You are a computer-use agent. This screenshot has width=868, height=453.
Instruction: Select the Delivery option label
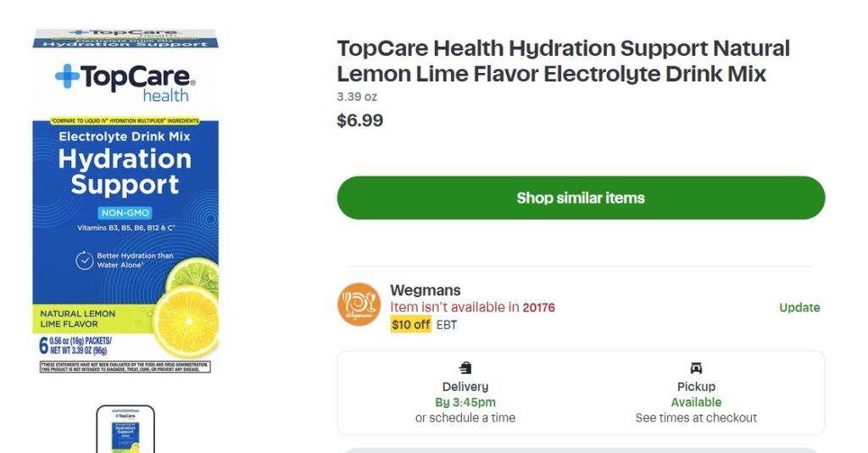point(465,387)
